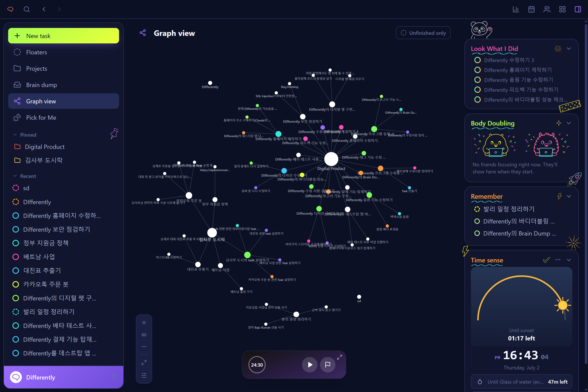Select the Digital Product graph node
This screenshot has height=392, width=588.
click(x=331, y=159)
